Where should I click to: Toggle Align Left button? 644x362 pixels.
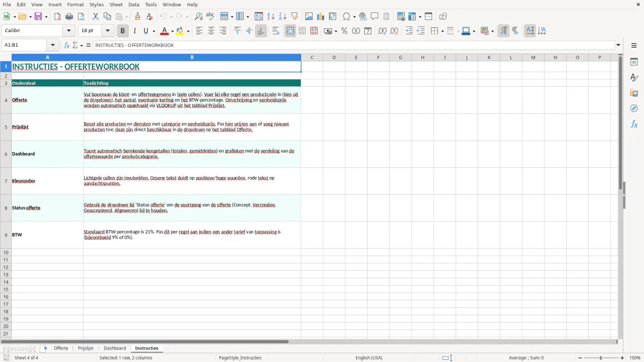pyautogui.click(x=199, y=31)
